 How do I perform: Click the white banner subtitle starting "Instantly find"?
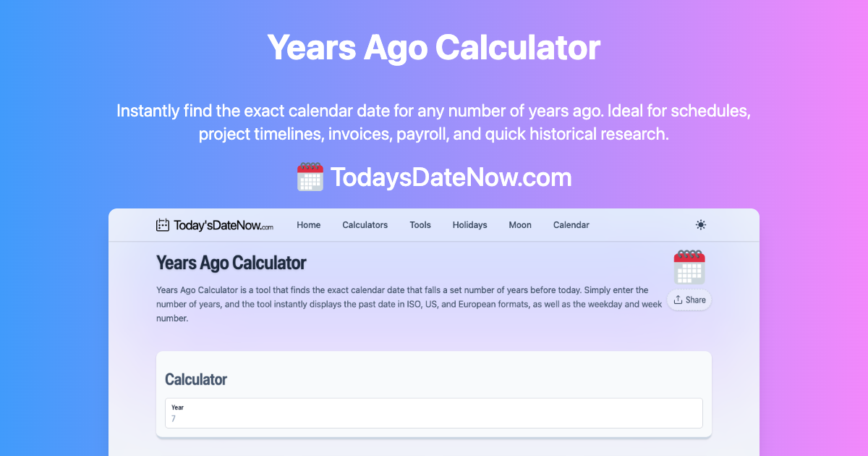(x=434, y=123)
